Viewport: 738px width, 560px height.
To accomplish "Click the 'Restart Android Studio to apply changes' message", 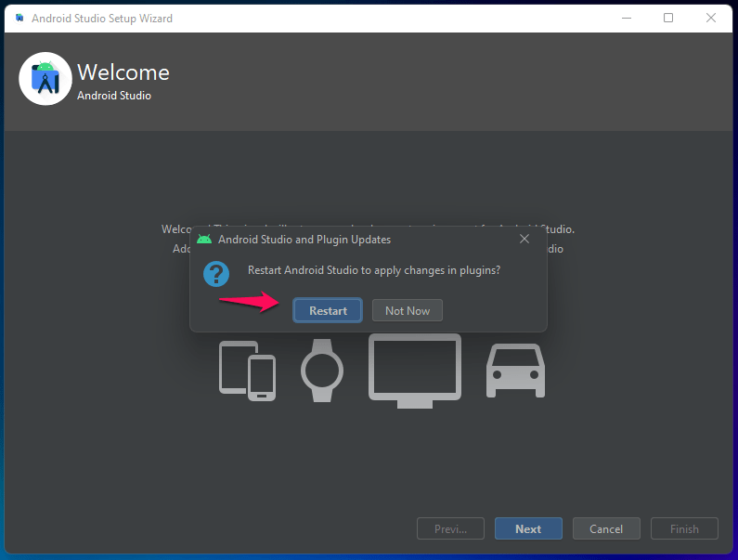I will (x=374, y=270).
